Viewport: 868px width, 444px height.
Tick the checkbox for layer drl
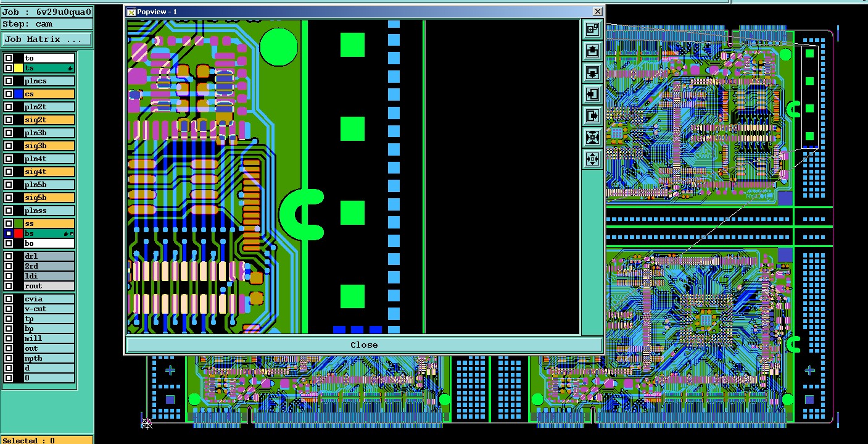pos(9,256)
